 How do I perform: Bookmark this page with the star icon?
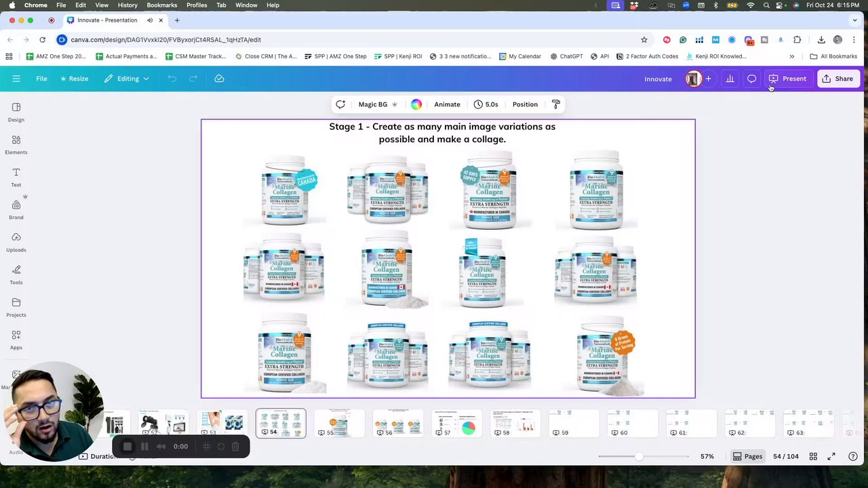pyautogui.click(x=644, y=39)
